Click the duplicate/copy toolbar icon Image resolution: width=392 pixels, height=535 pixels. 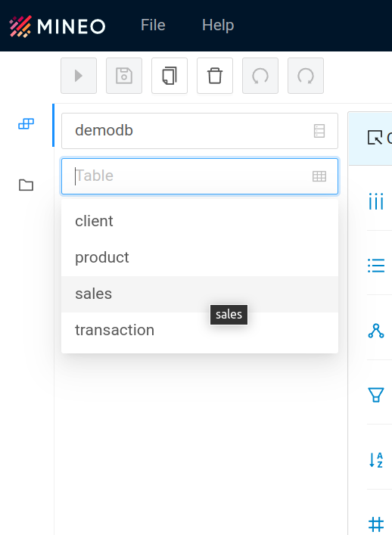170,76
